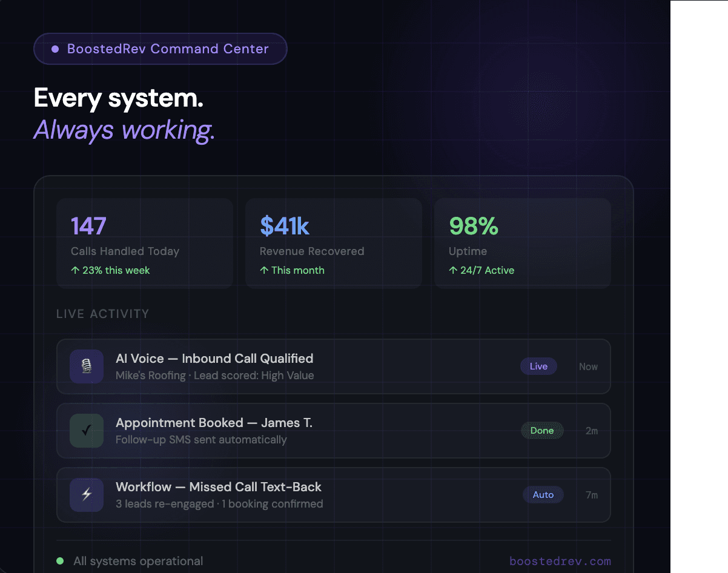This screenshot has height=573, width=728.
Task: Open Appointment Booked — James T. row
Action: click(334, 431)
